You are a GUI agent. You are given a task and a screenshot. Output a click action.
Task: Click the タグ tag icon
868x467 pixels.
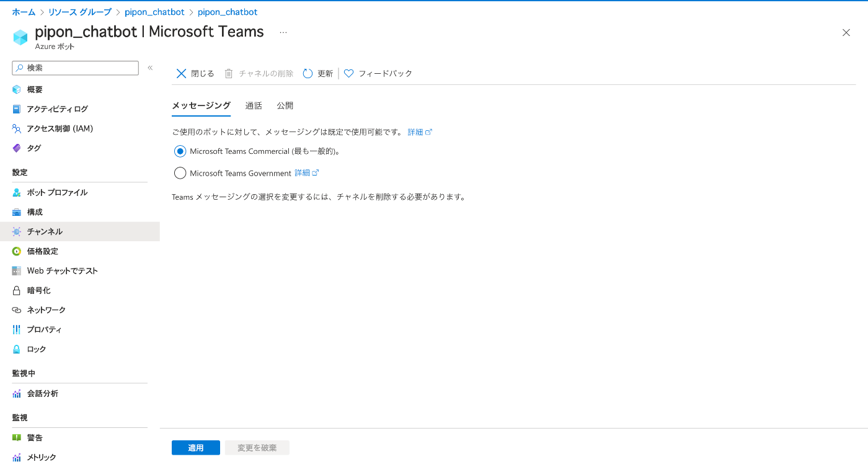[x=17, y=148]
